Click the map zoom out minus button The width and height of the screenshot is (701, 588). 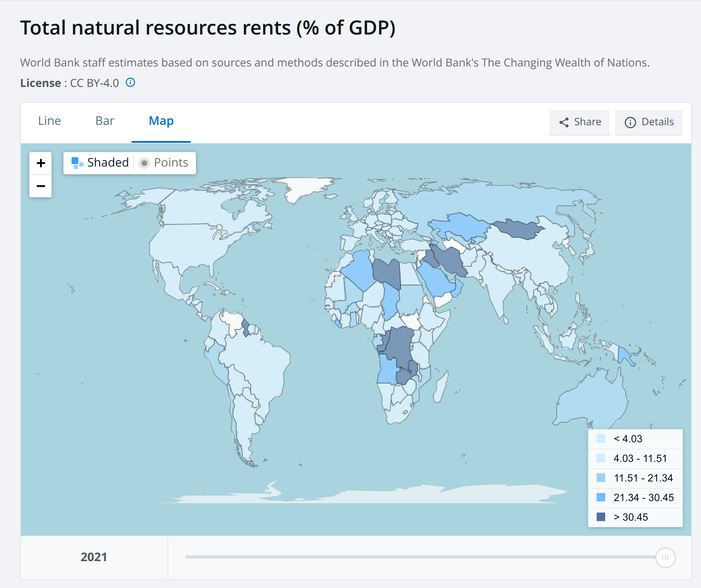point(40,186)
